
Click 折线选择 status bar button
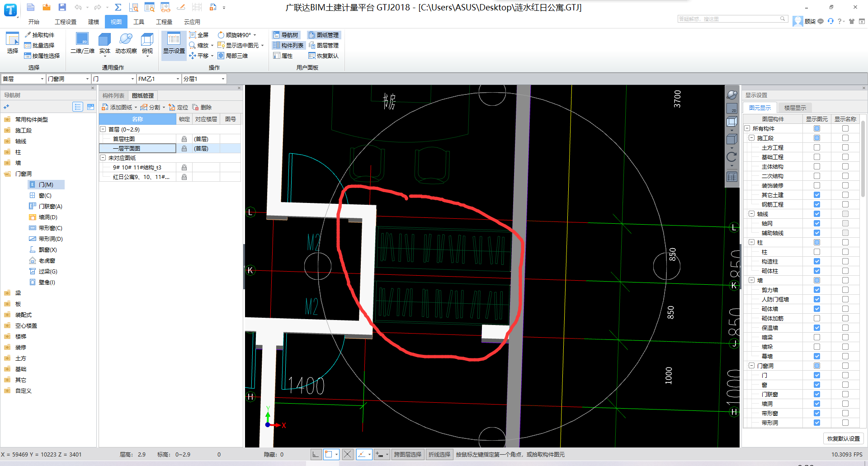click(439, 454)
